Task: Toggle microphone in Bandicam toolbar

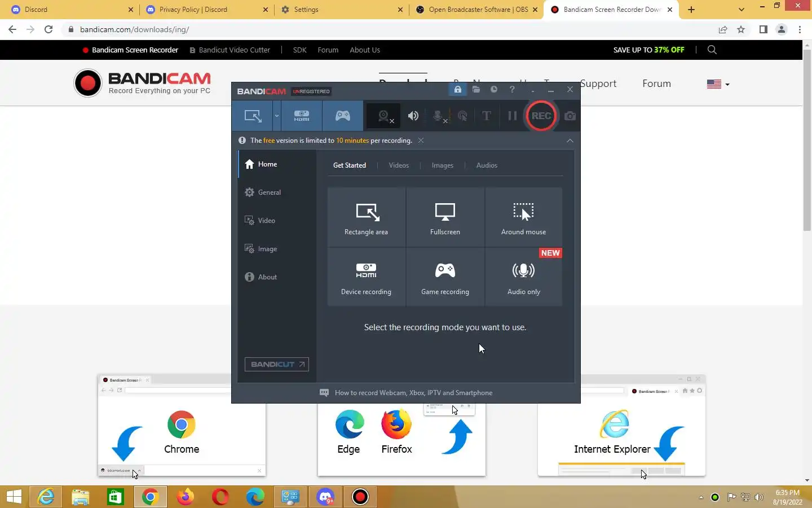Action: point(438,116)
